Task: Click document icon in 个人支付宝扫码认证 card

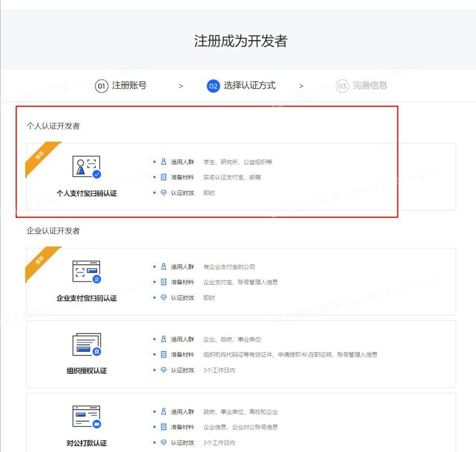Action: click(163, 177)
